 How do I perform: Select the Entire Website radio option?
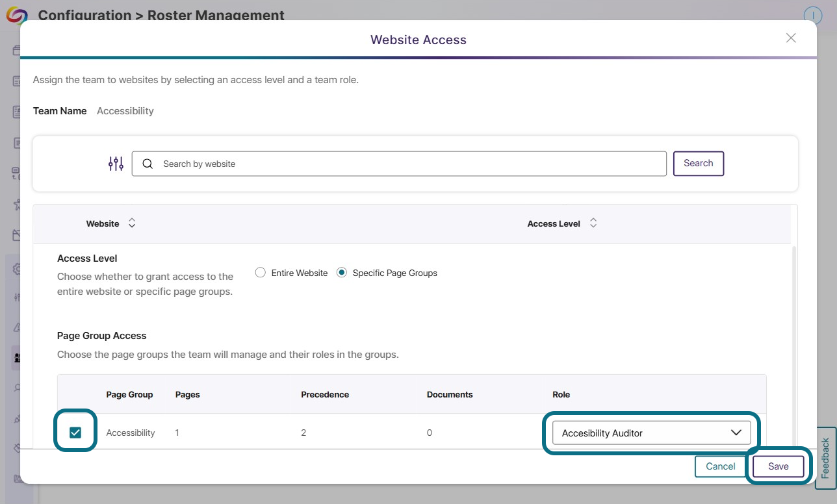coord(261,273)
